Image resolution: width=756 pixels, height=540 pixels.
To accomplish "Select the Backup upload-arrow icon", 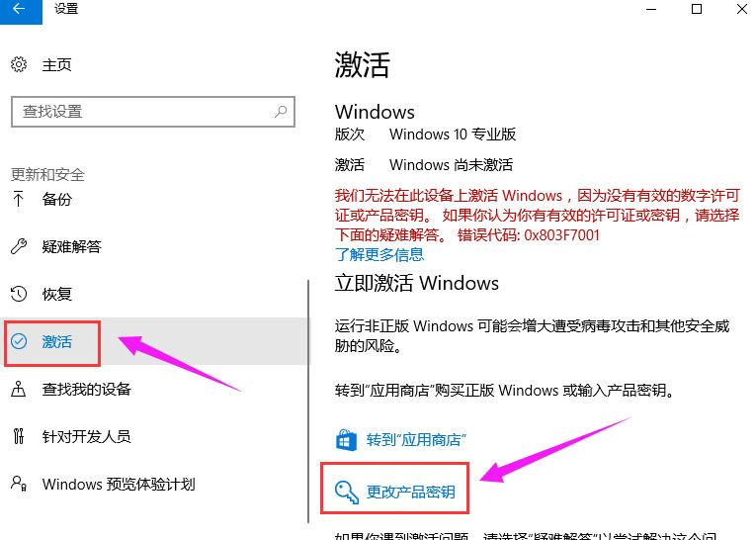I will (x=19, y=199).
